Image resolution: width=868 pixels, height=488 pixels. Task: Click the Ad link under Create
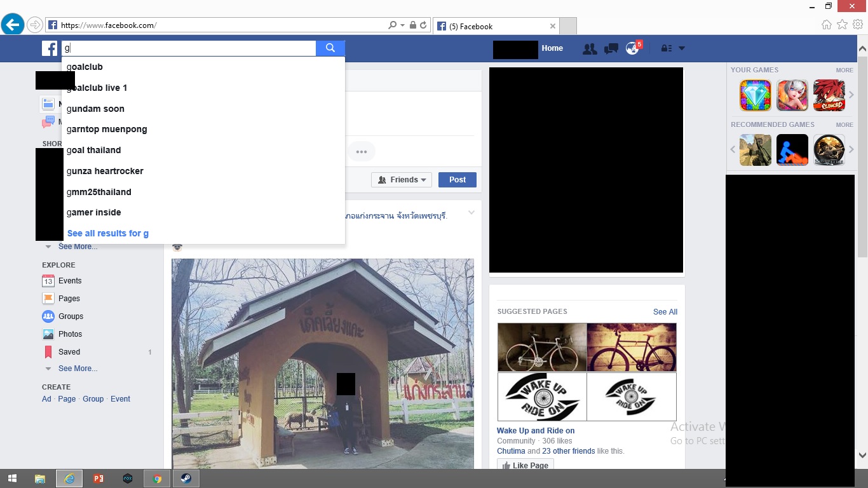coord(46,399)
